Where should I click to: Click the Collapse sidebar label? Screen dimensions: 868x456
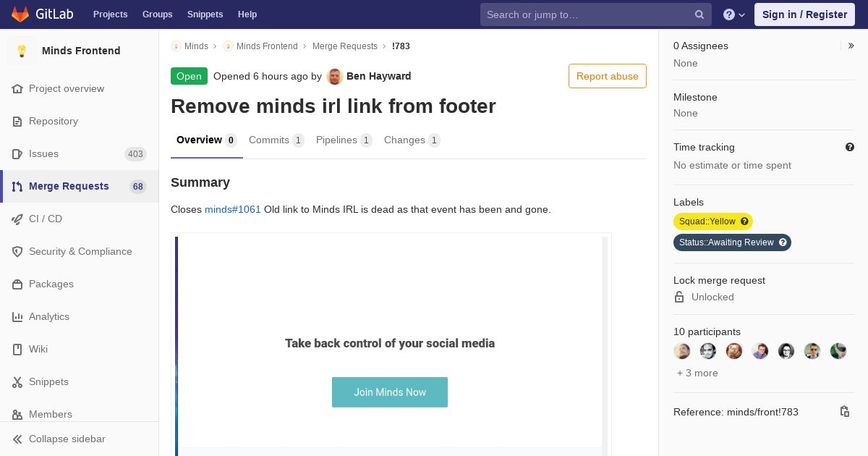[x=67, y=439]
